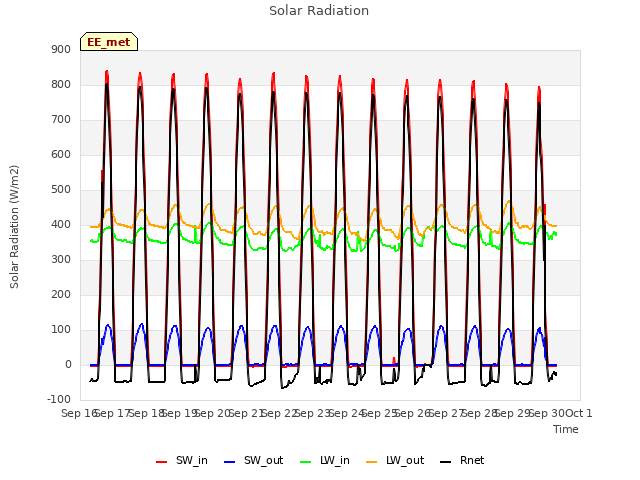This screenshot has width=640, height=480.
Task: Click the Sep 16 x-axis label
Action: pyautogui.click(x=80, y=413)
